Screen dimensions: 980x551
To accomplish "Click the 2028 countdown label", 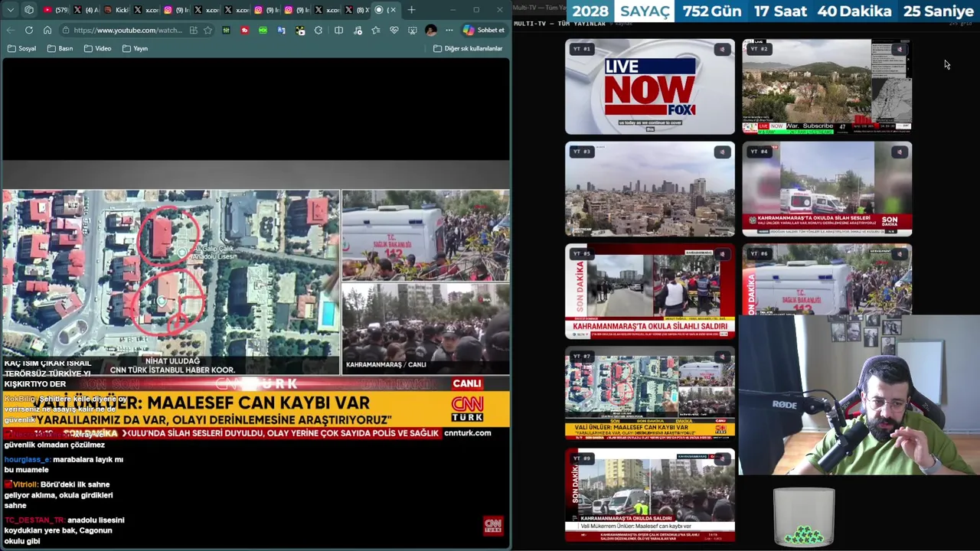I will tap(591, 11).
